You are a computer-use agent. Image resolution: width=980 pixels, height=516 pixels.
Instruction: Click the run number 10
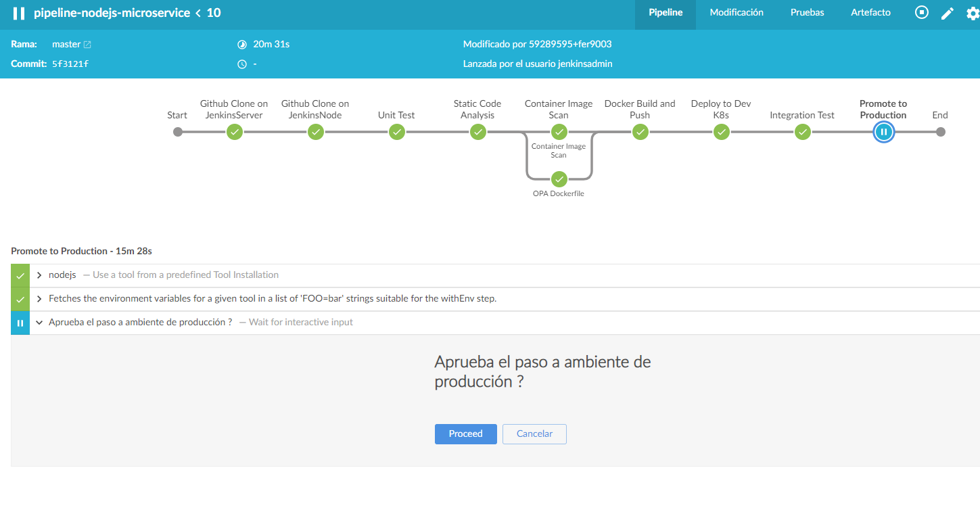[214, 13]
